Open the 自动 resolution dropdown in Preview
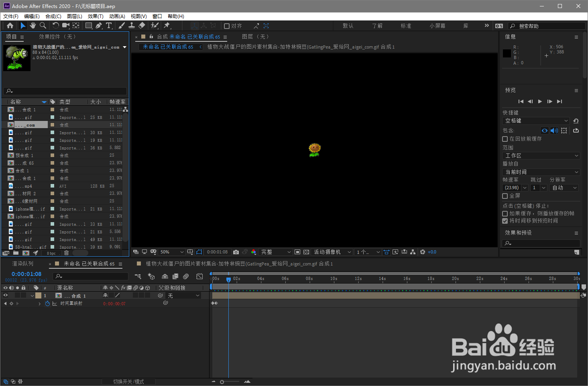 [x=564, y=188]
